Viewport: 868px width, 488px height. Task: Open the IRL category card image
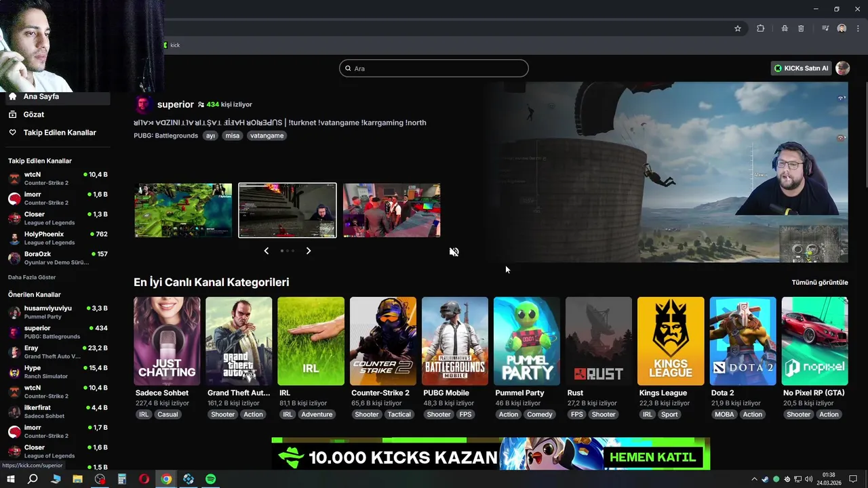point(311,341)
